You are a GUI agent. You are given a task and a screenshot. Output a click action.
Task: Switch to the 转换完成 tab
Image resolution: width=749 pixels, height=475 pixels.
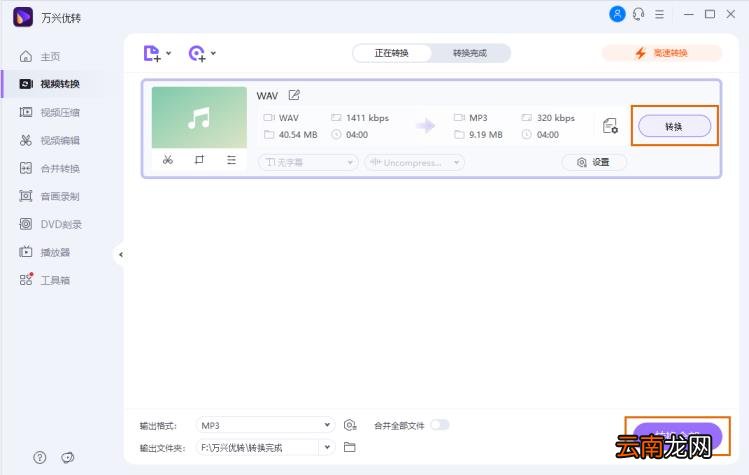point(470,53)
